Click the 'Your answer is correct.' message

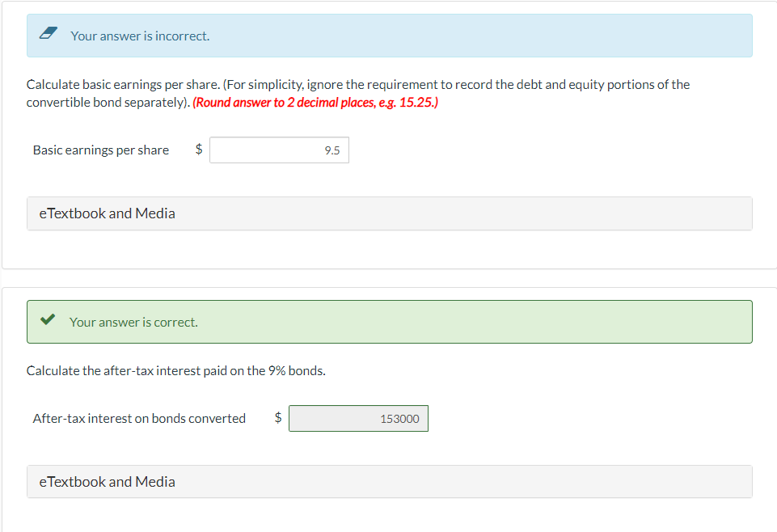[133, 323]
